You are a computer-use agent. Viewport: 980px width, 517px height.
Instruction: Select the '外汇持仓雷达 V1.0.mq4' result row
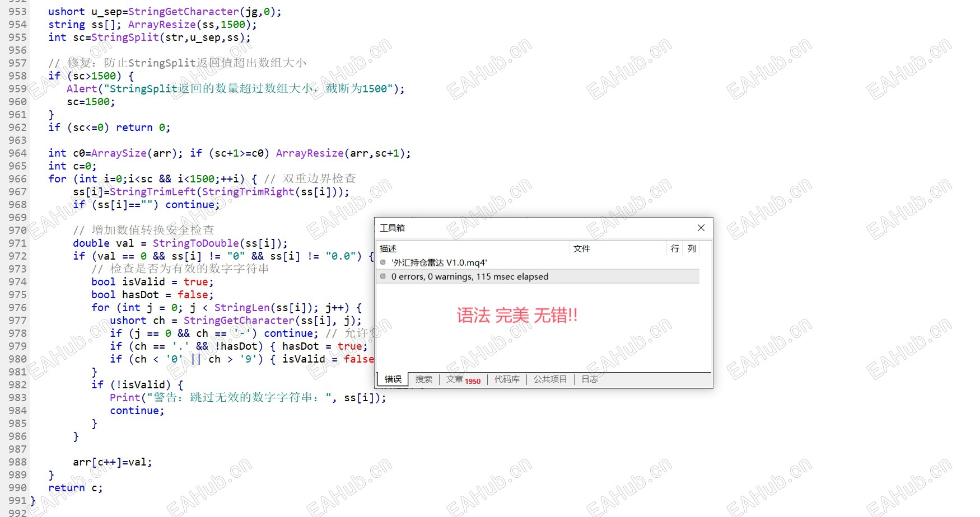point(538,262)
